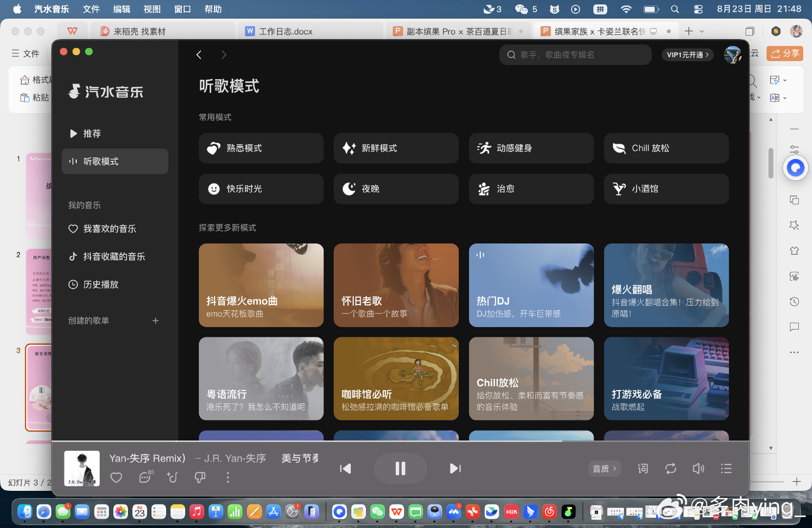Screen dimensions: 812x528
Task: Switch to 副本缤果 Pro tab in WPS
Action: [x=459, y=31]
